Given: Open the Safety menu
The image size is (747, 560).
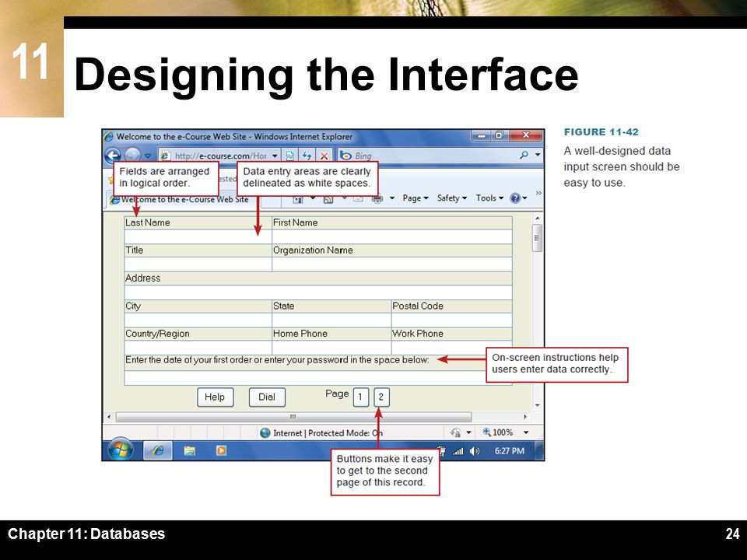Looking at the screenshot, I should click(452, 198).
